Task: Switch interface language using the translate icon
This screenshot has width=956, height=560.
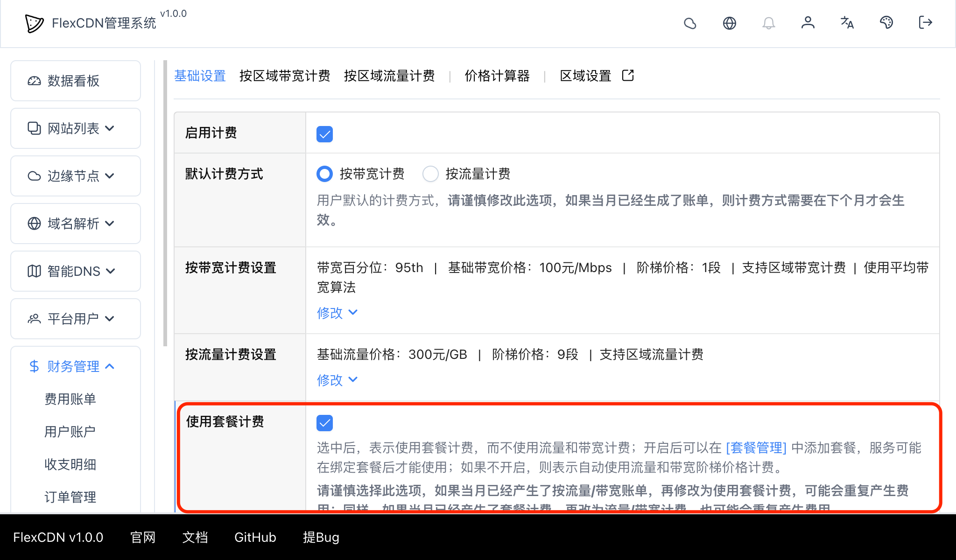Action: 847,23
